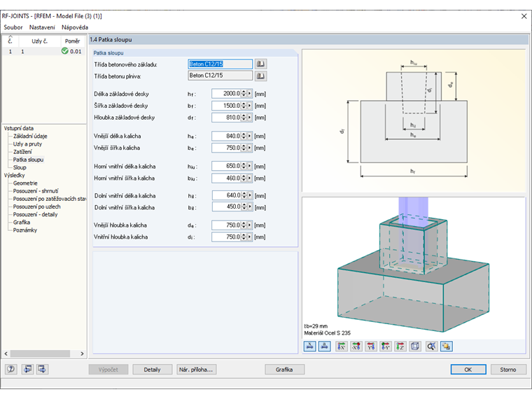Viewport: 532px width, 399px height.
Task: Select Patka sloupu tree item
Action: (28, 160)
